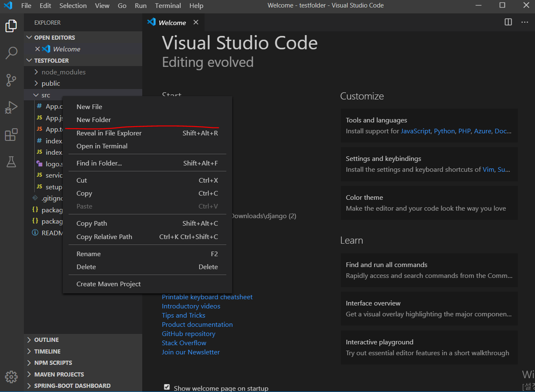Open the Edit menu
The height and width of the screenshot is (392, 535).
pos(46,6)
